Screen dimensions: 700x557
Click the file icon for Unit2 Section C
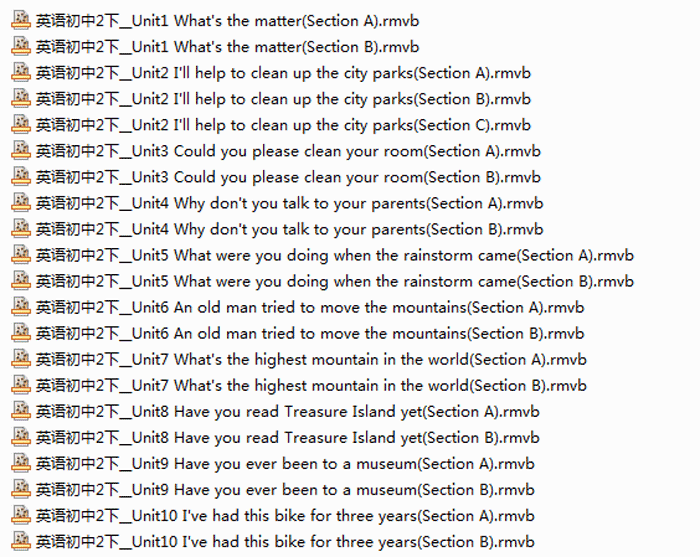[x=21, y=125]
